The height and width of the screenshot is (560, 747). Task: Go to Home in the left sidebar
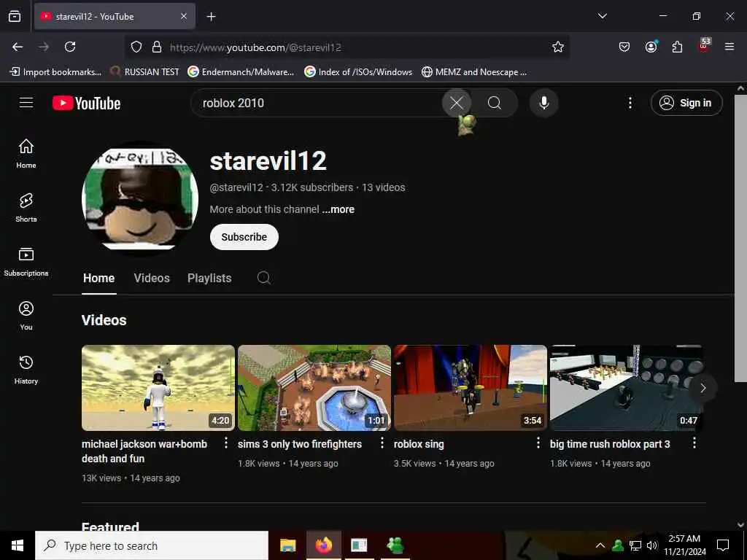pos(26,154)
